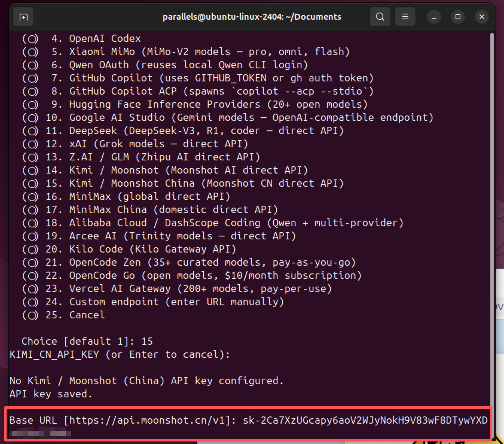Select the Google AI Studio option
This screenshot has height=444, width=504.
pos(30,118)
